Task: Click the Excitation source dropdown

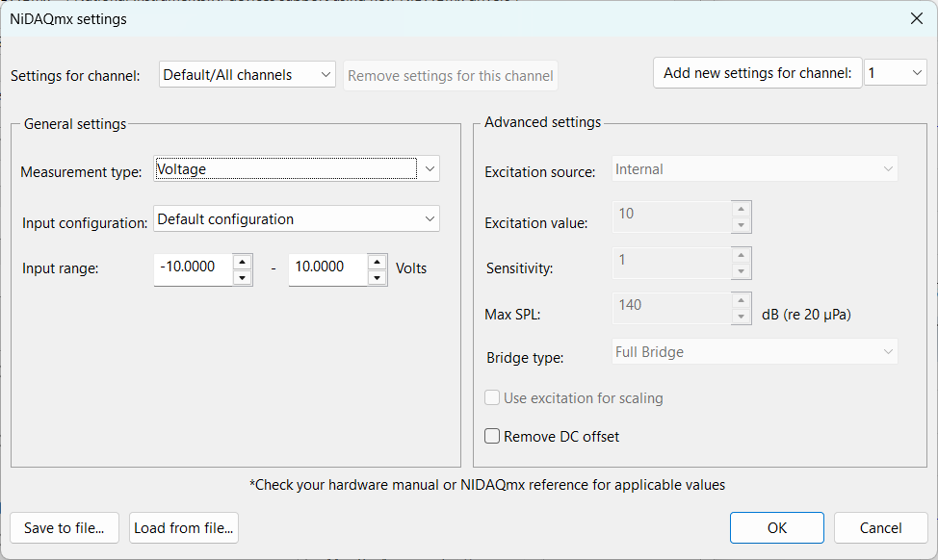Action: pyautogui.click(x=755, y=169)
